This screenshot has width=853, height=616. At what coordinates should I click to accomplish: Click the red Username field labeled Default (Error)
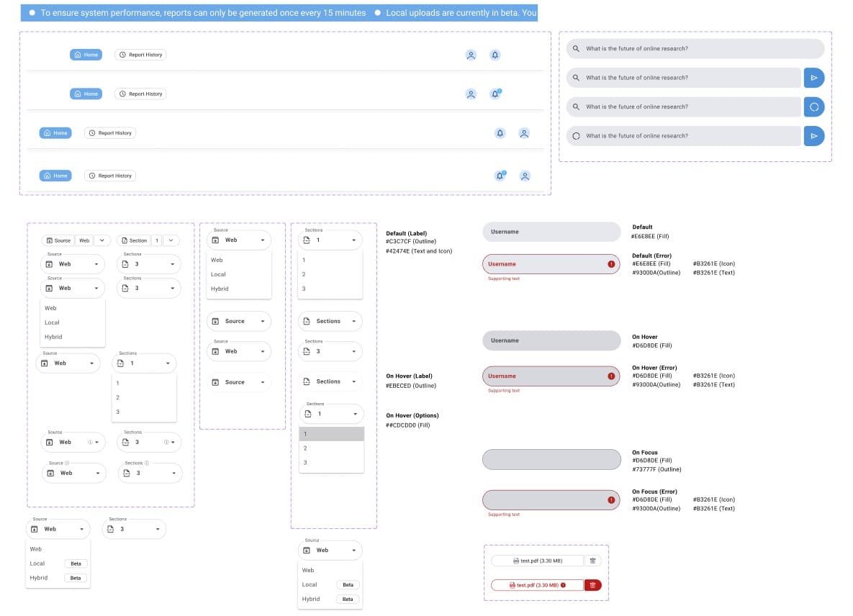tap(551, 264)
